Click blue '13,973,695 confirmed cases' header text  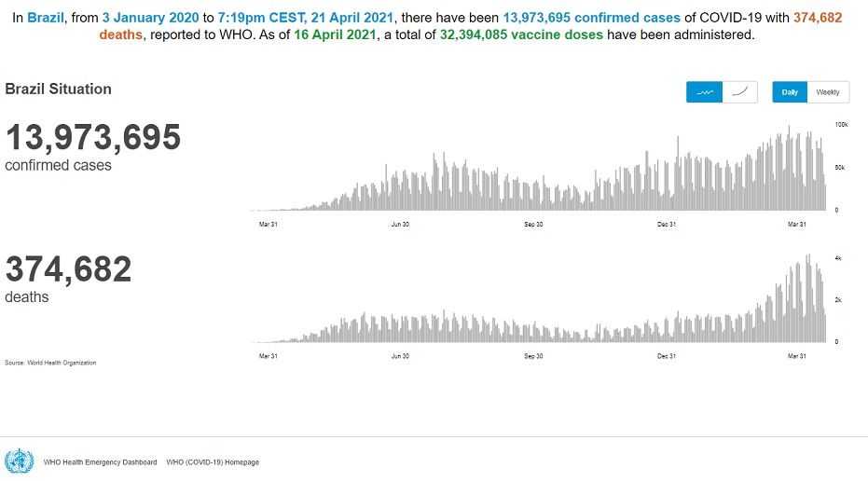coord(591,18)
